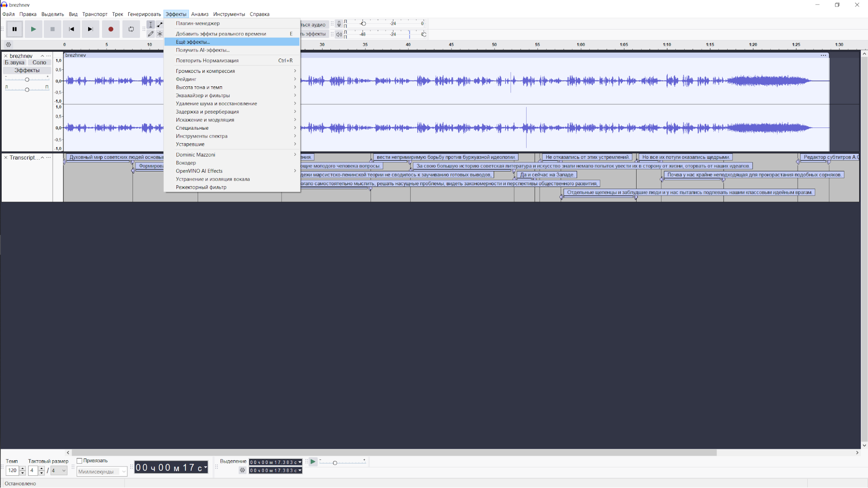Click the Pause button
This screenshot has width=868, height=488.
pyautogui.click(x=14, y=29)
